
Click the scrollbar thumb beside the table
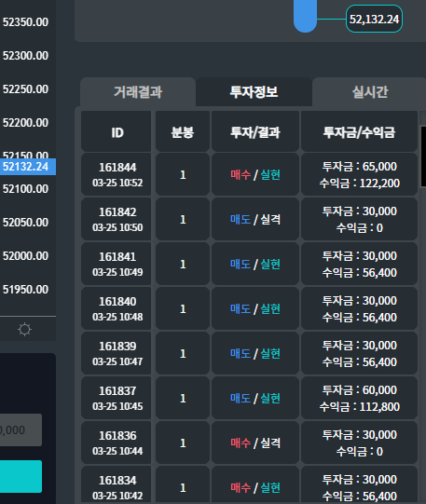(x=423, y=157)
